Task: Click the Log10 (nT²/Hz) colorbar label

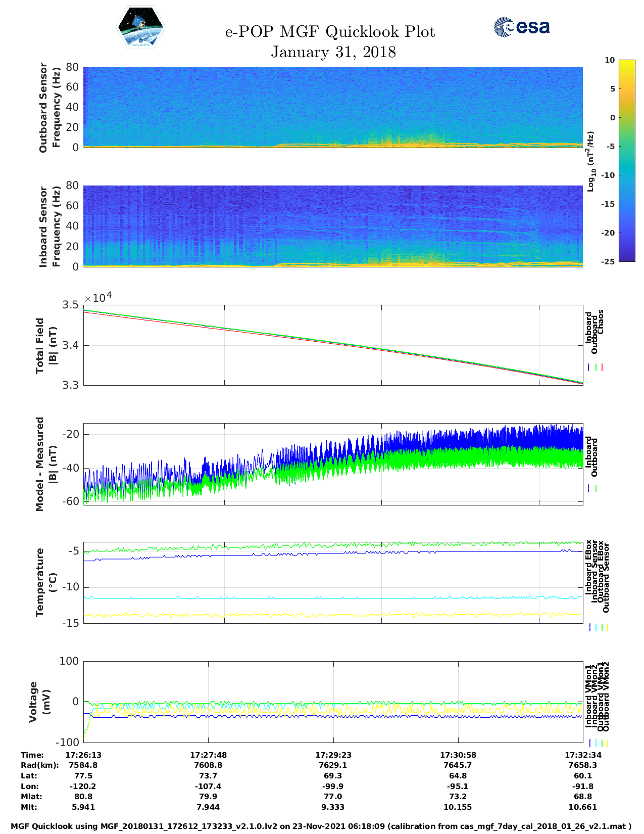Action: [x=590, y=161]
